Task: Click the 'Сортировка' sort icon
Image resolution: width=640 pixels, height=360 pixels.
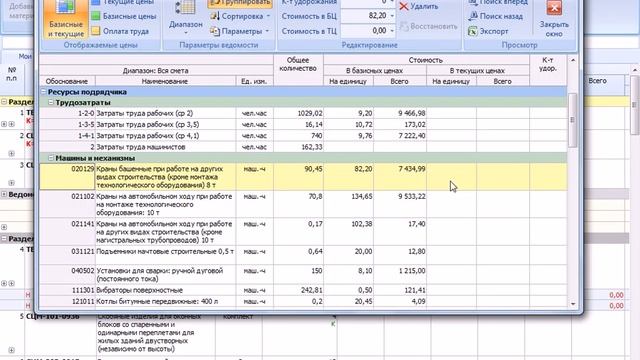Action: tap(215, 16)
